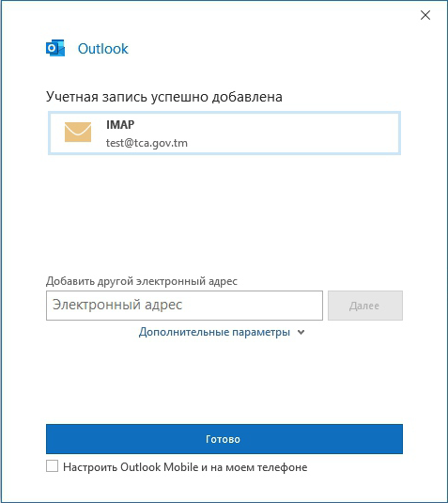Finish setup with the "Готово" button
Screen dimensions: 448x503
coord(224,439)
